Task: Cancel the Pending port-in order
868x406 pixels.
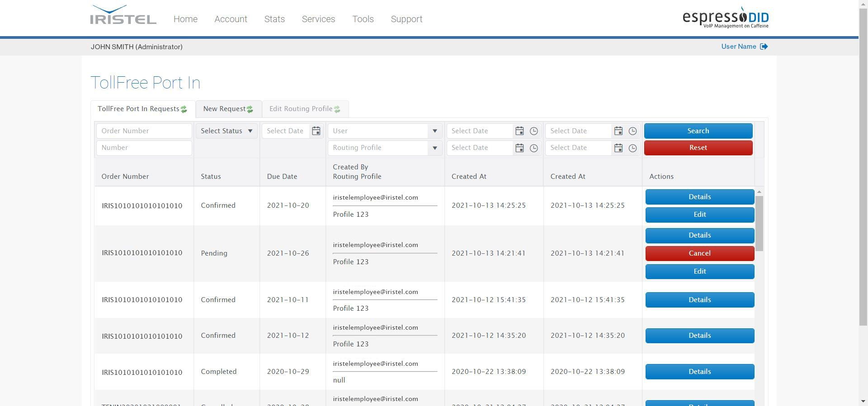Action: point(699,253)
